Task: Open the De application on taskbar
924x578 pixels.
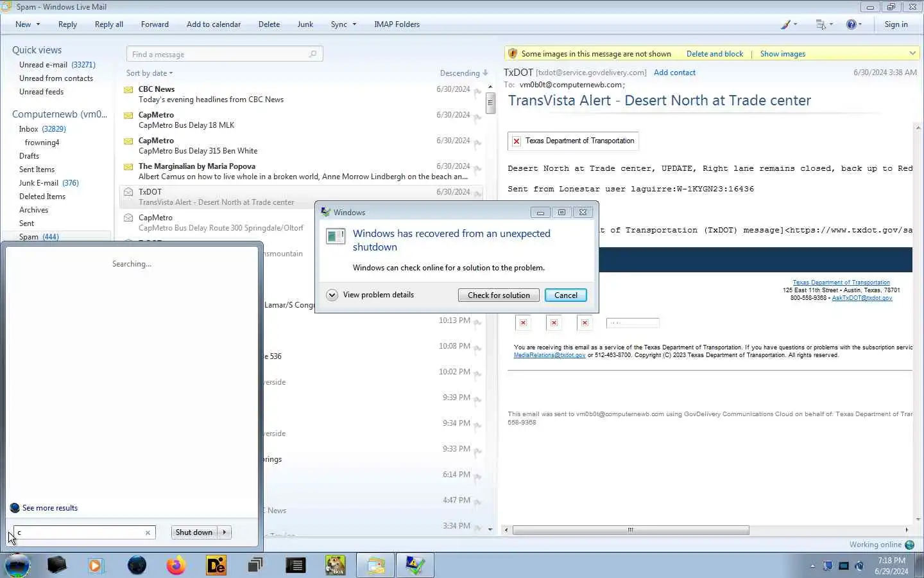Action: 216,565
